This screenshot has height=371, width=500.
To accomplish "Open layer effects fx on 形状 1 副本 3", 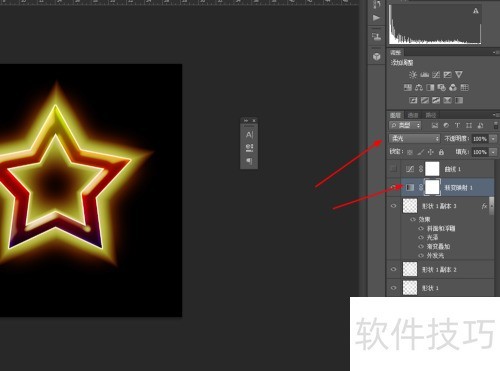I will coord(484,206).
